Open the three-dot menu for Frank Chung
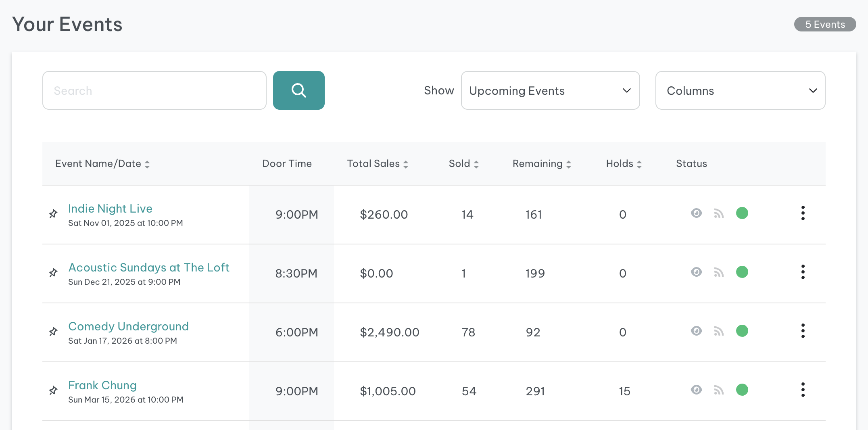This screenshot has height=430, width=868. point(803,390)
